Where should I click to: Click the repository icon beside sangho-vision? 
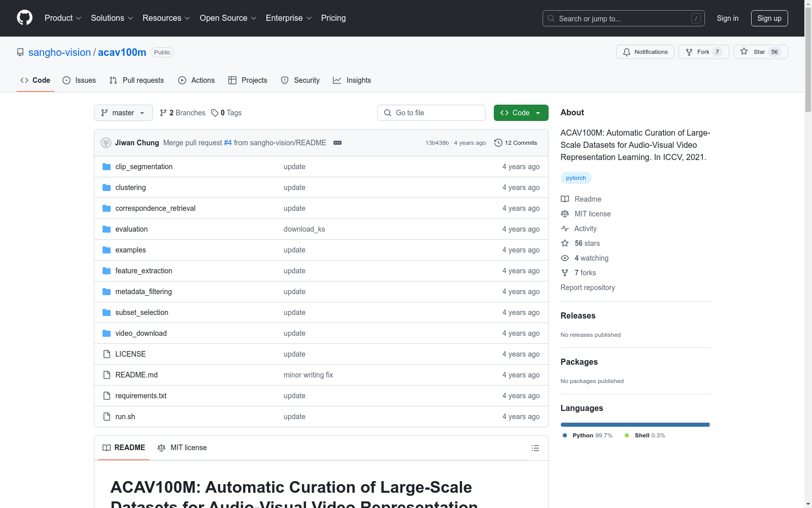pyautogui.click(x=20, y=52)
